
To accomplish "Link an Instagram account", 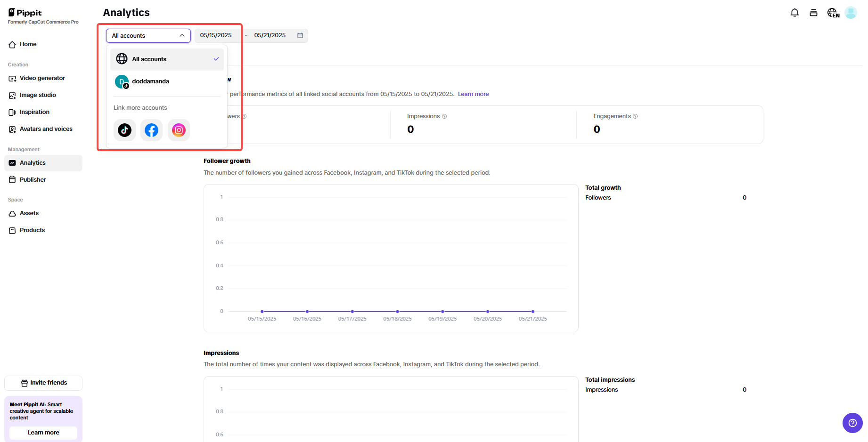I will tap(179, 130).
